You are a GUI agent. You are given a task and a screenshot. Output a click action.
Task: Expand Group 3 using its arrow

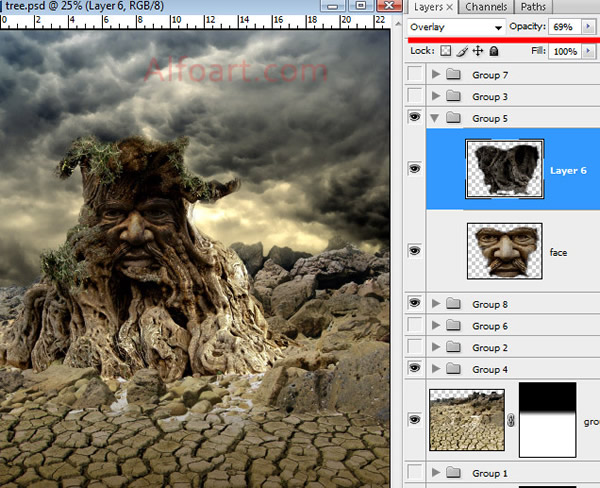434,97
